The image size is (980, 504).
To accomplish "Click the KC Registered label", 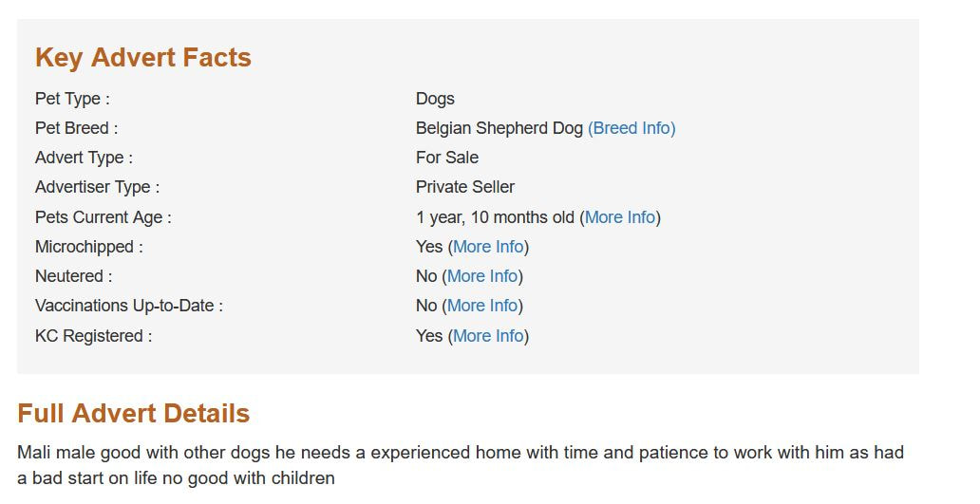I will point(93,336).
